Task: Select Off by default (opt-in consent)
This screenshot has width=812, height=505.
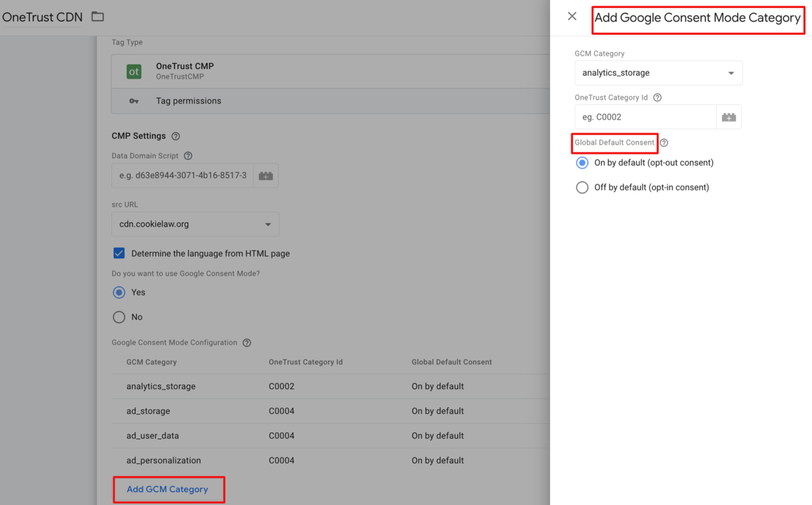Action: tap(582, 187)
